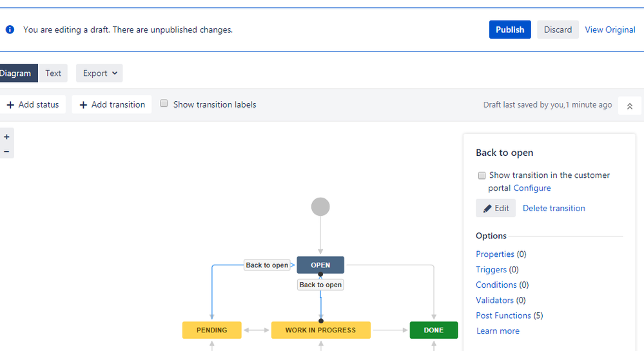
Task: Click the Back to open panel heading
Action: [x=504, y=153]
